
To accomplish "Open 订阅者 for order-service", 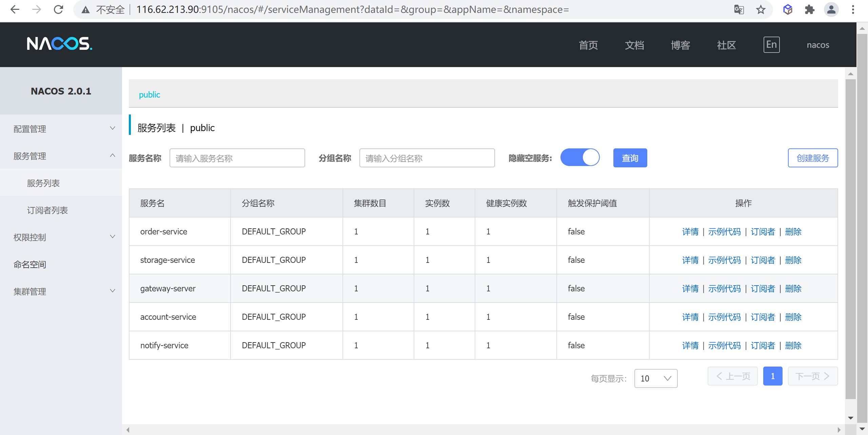I will coord(763,232).
